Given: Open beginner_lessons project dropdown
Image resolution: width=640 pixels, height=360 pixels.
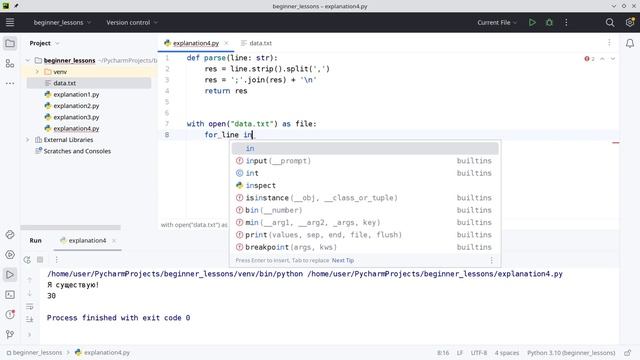Looking at the screenshot, I should pyautogui.click(x=62, y=22).
